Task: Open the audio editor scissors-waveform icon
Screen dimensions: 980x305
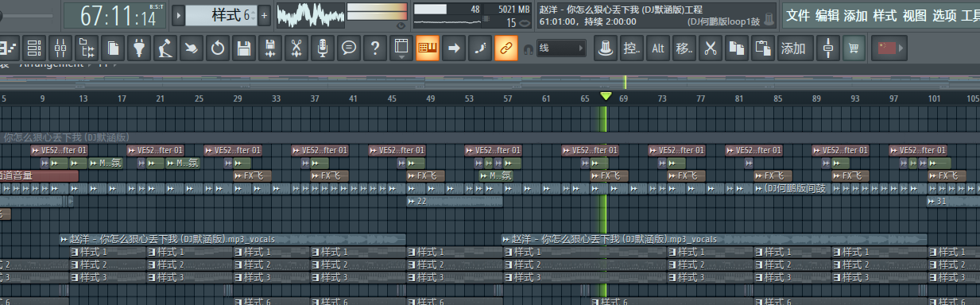Action: [x=296, y=48]
